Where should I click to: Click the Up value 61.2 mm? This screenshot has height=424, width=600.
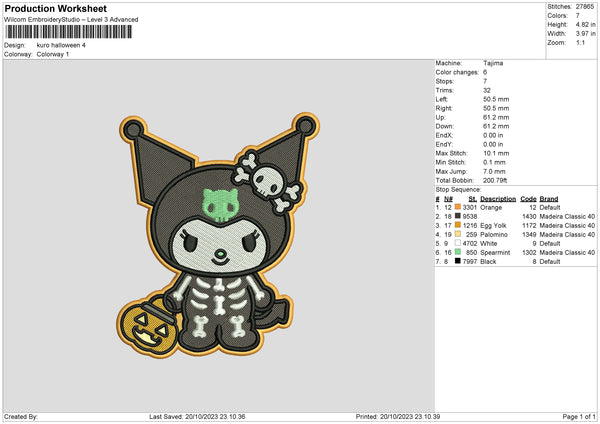[496, 117]
